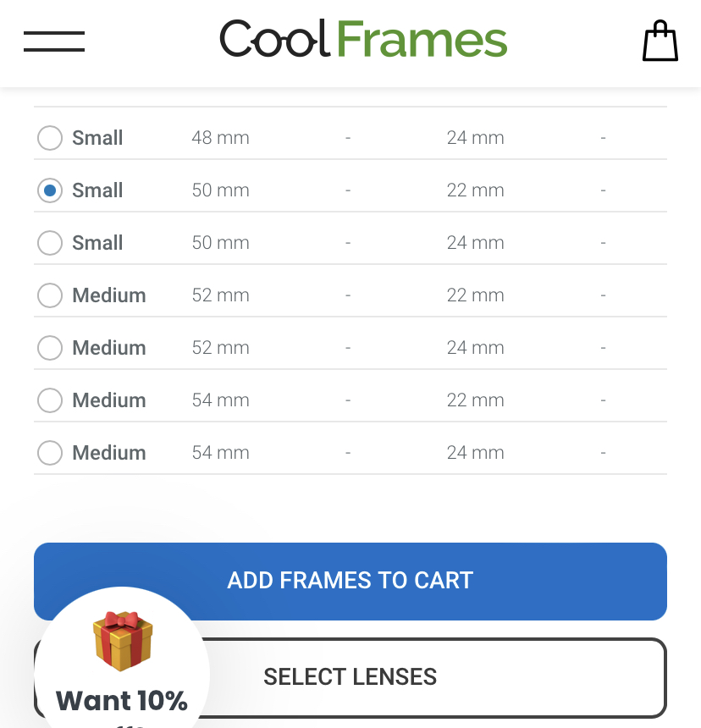
Task: Select Medium 54 mm / 24 mm radio button
Action: coord(50,453)
